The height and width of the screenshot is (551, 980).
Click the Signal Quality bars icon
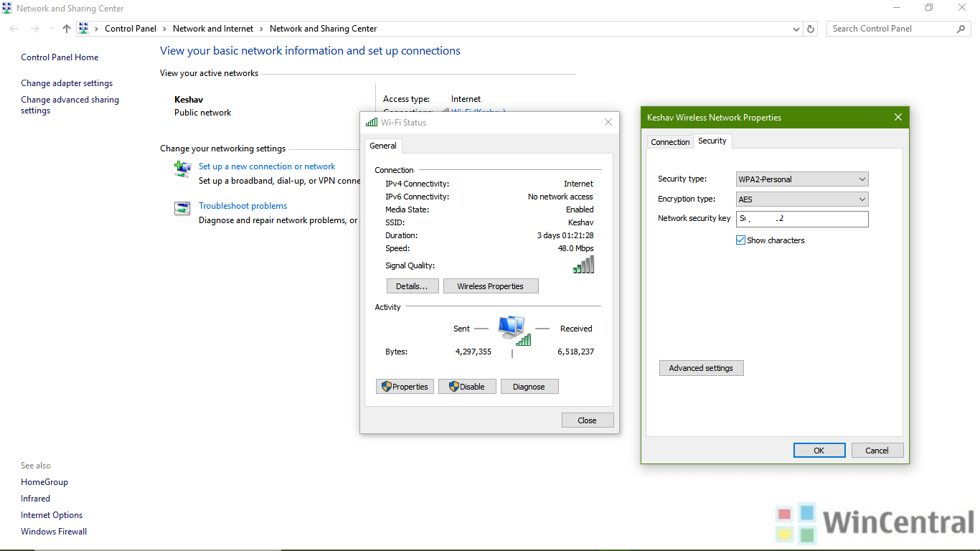click(x=584, y=265)
